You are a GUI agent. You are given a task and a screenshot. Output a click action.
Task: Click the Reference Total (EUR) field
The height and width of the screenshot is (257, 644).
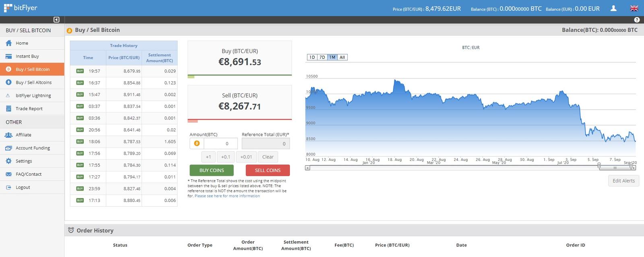coord(266,144)
